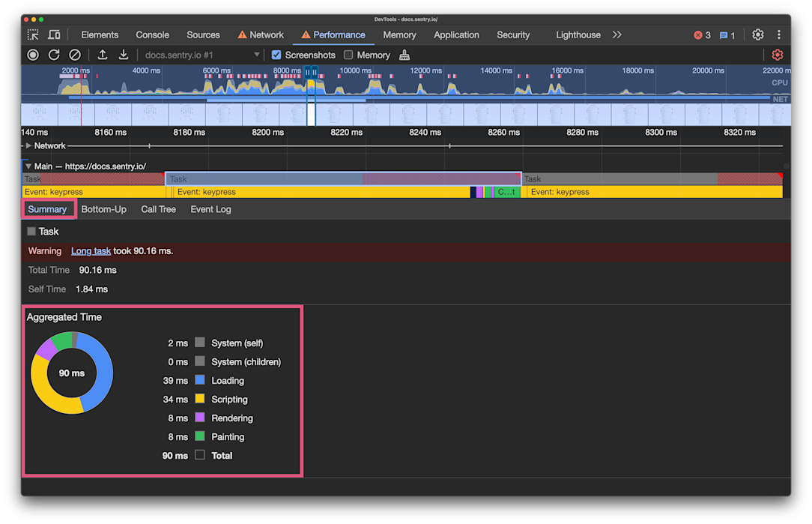The image size is (812, 524).
Task: Select the rightmost Task bar
Action: [x=652, y=179]
